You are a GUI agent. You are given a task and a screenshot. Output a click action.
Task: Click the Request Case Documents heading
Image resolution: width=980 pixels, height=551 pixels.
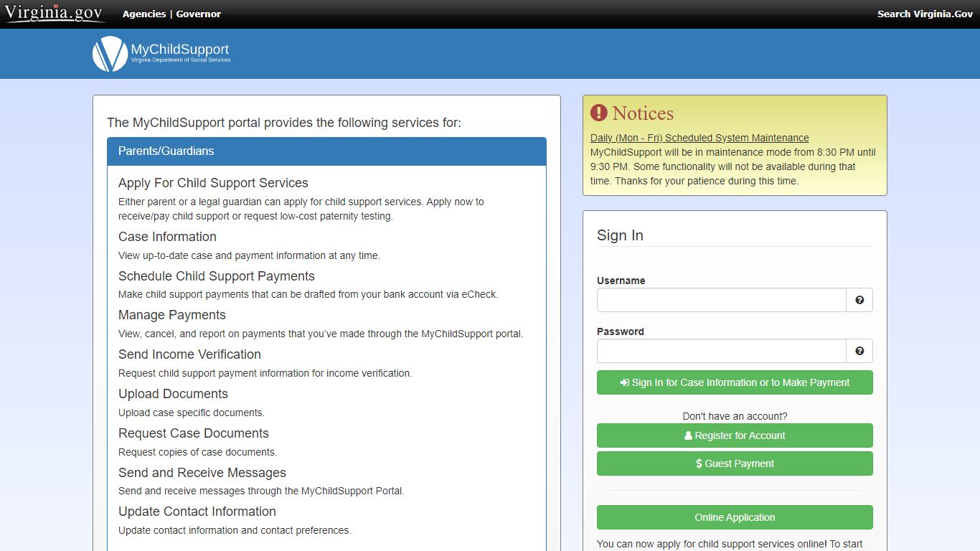194,433
